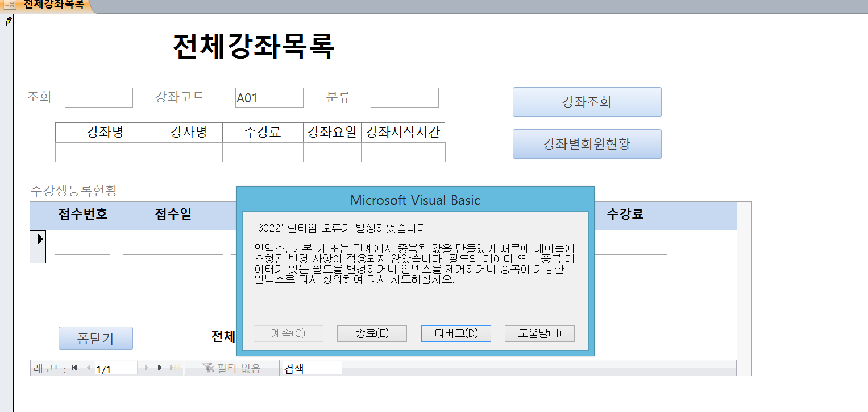Go to first record in navigation bar
The width and height of the screenshot is (868, 412).
tap(74, 368)
